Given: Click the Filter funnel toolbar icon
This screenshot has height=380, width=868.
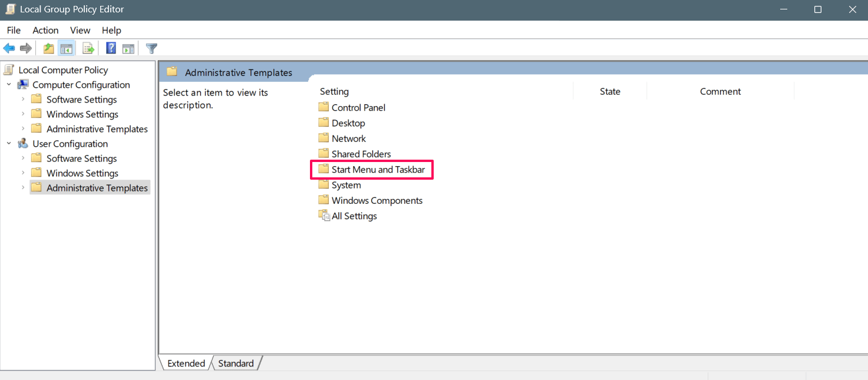Looking at the screenshot, I should (x=151, y=48).
